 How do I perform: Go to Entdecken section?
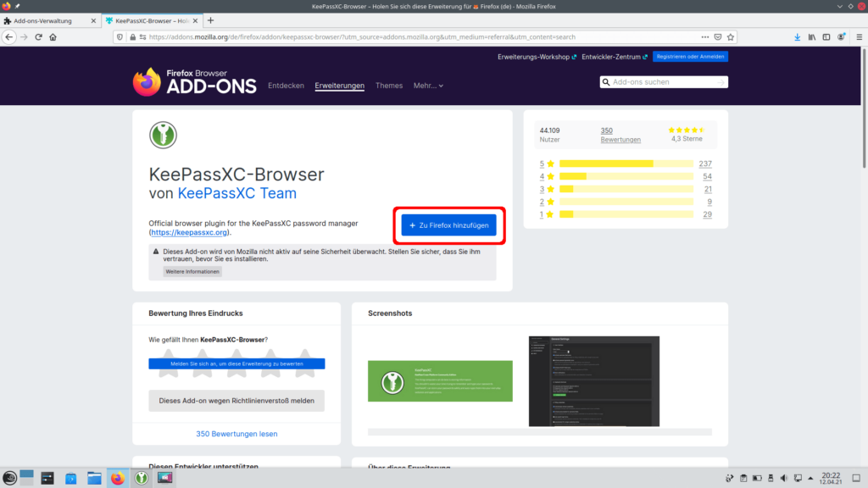point(286,86)
